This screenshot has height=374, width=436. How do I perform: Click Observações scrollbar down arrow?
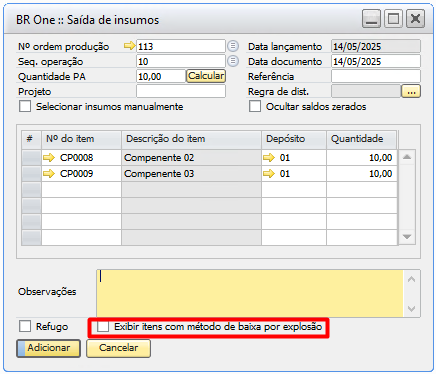pos(412,309)
